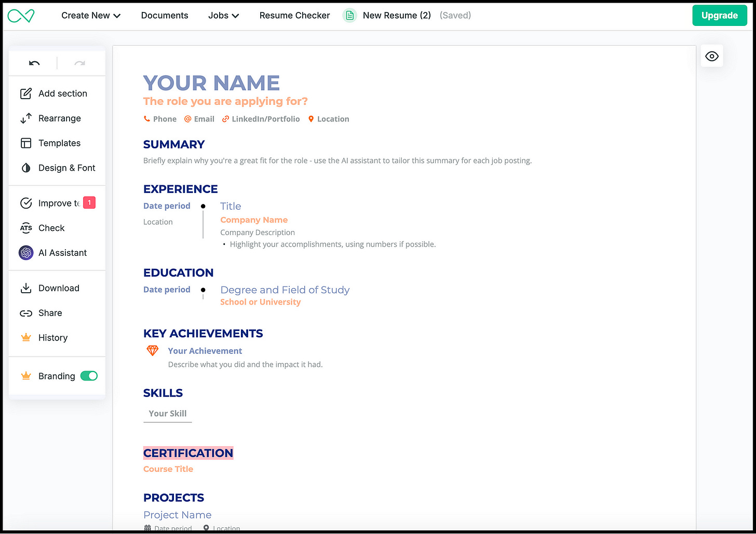This screenshot has width=756, height=534.
Task: Click the Highlight your accomplishments bullet
Action: point(333,244)
